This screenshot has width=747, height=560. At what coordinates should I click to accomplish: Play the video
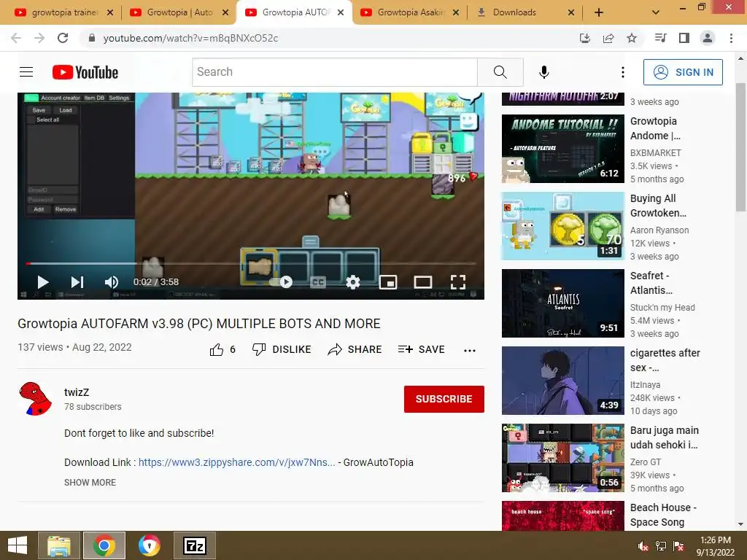coord(43,282)
